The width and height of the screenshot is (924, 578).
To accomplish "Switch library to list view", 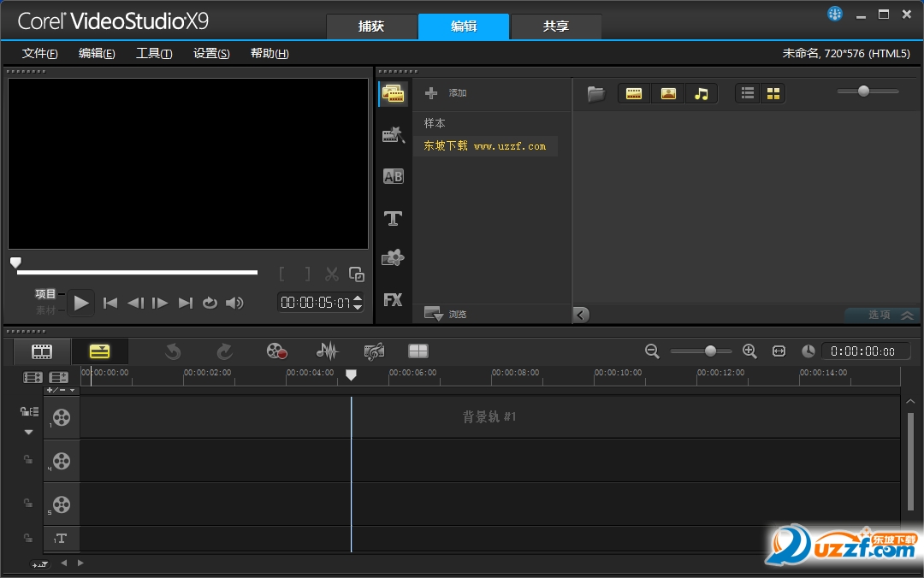I will click(748, 94).
